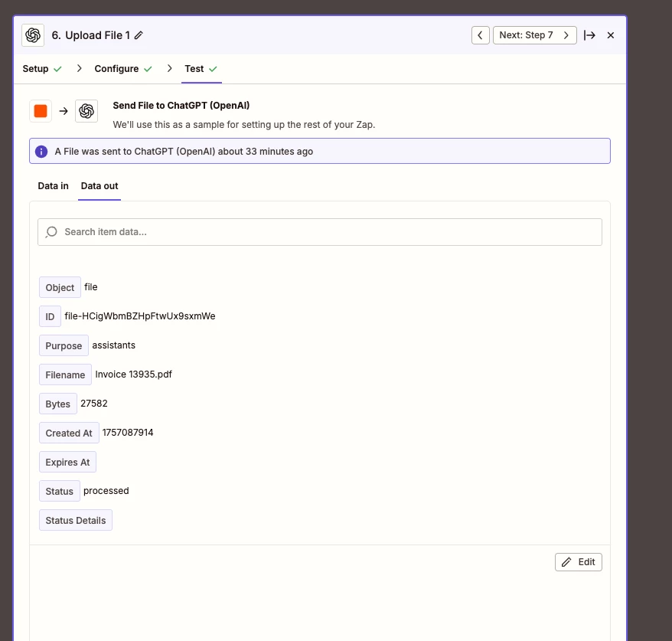Open the Setup tab
Viewport: 672px width, 641px height.
42,69
